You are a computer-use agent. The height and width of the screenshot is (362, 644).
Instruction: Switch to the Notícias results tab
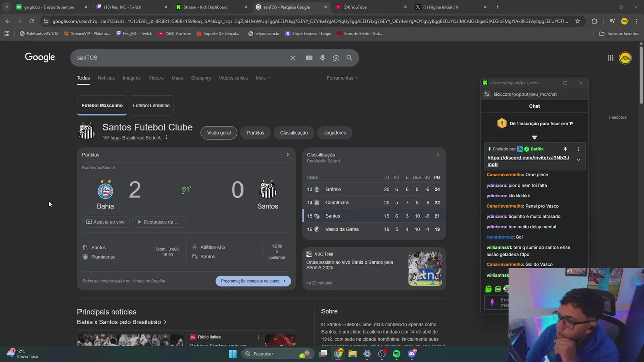click(x=106, y=78)
